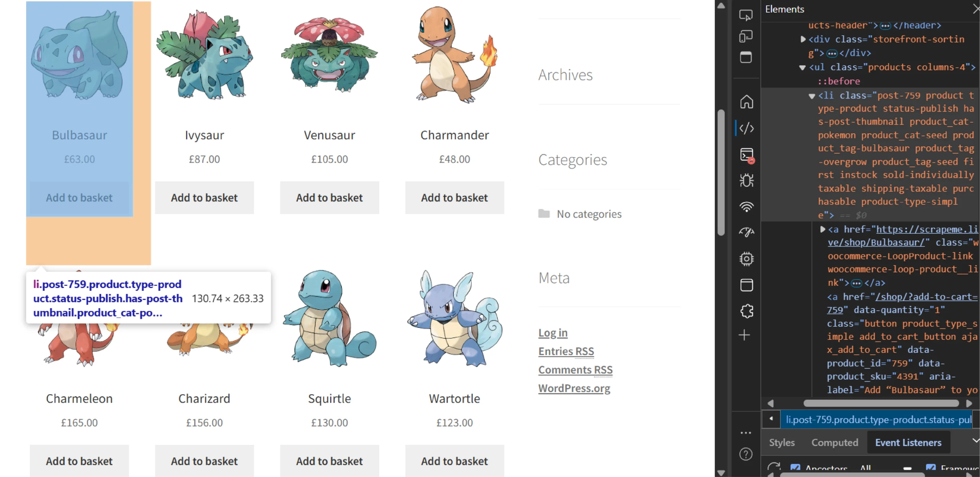Open the DevTools Welcome home tool

[x=746, y=102]
